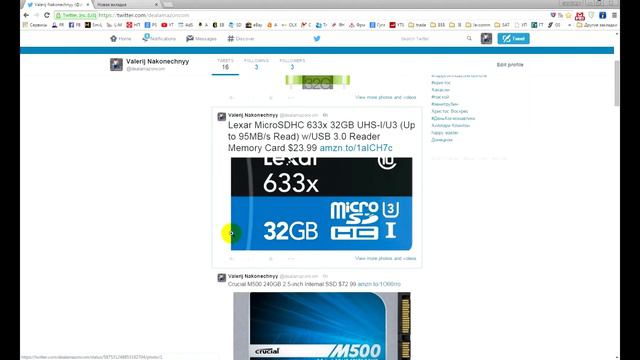640x360 pixels.
Task: Open the SAT bookmarks folder
Action: click(x=502, y=25)
